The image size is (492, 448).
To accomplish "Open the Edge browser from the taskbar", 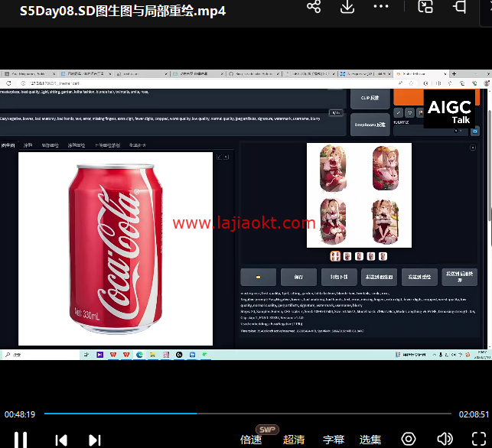I will [139, 355].
